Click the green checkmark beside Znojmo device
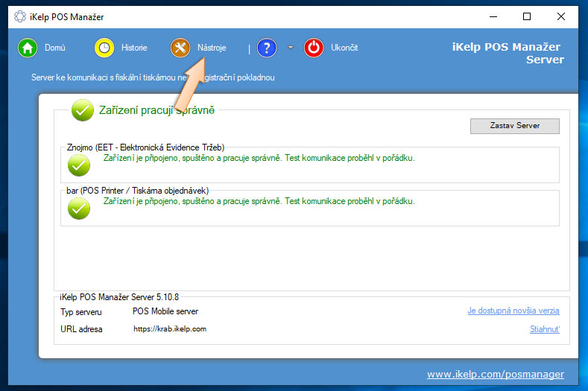This screenshot has width=588, height=391. click(78, 165)
